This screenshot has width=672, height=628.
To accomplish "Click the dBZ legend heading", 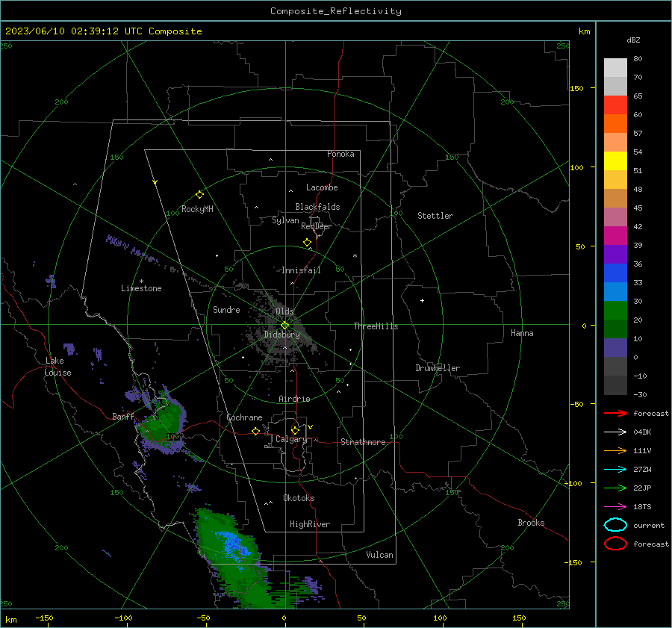I will click(633, 40).
